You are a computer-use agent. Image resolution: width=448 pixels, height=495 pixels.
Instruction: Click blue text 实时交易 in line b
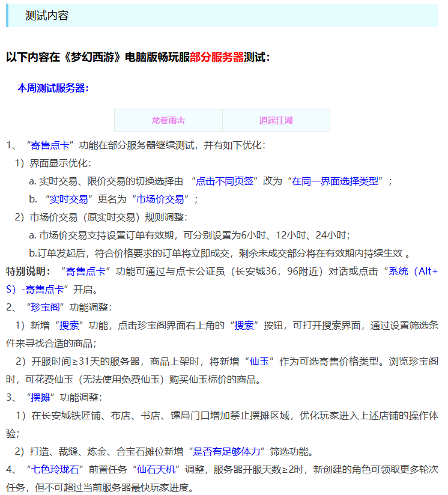click(69, 199)
